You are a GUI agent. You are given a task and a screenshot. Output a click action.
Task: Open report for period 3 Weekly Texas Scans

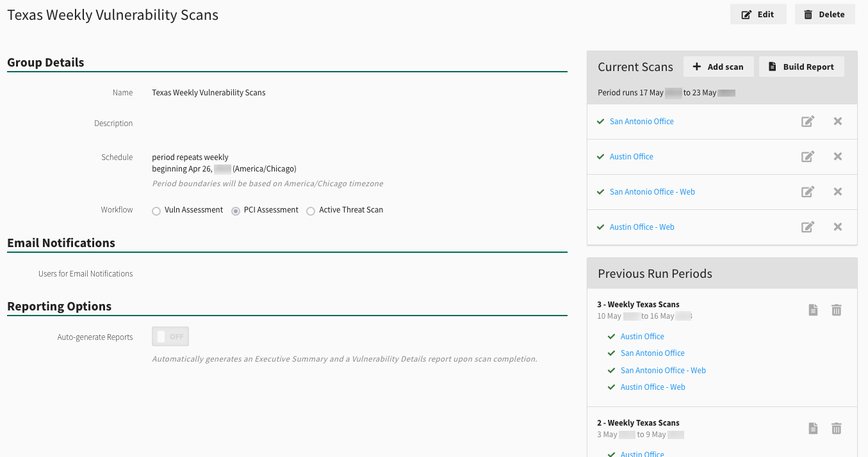coord(813,310)
